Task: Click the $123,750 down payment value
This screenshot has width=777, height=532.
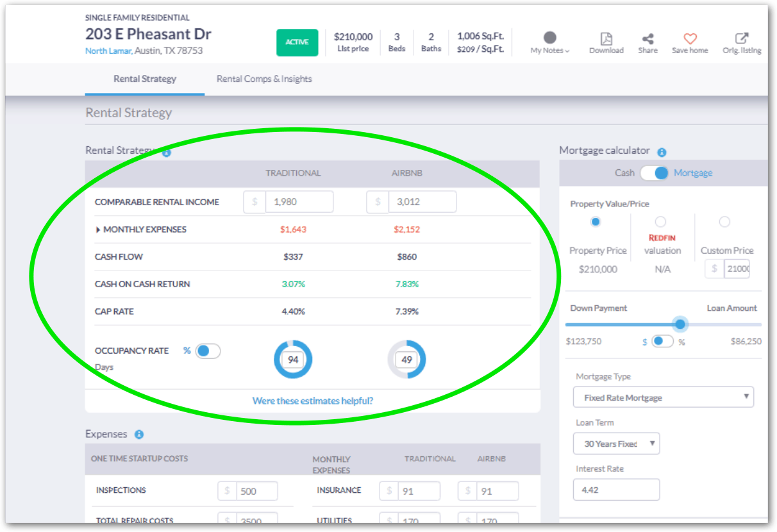Action: point(583,342)
